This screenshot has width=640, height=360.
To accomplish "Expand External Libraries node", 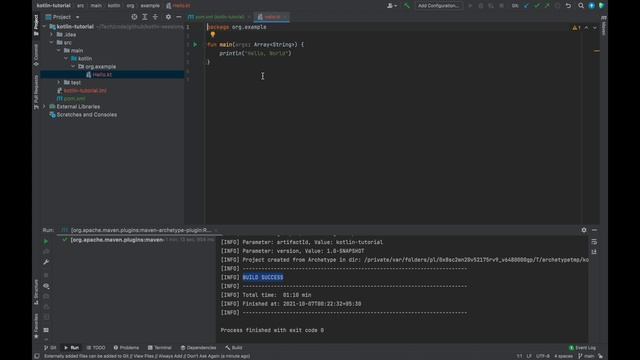I will point(44,107).
